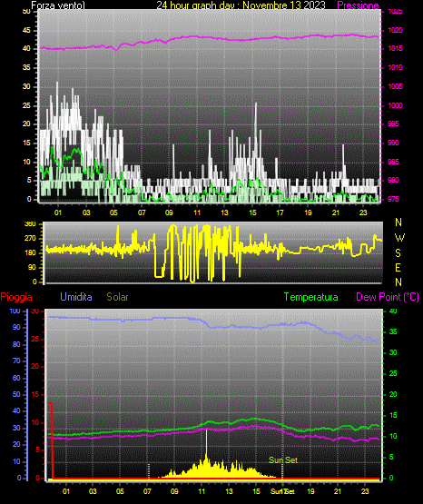Click the '13' hour tick under the wind chart
This screenshot has height=504, width=423.
[224, 212]
